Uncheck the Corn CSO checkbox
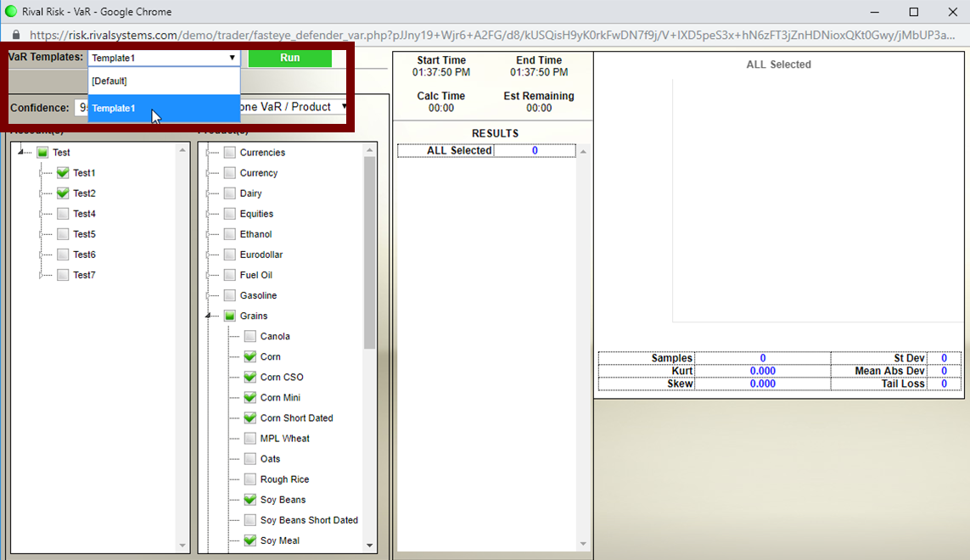Screen dimensions: 970x560 [x=250, y=378]
